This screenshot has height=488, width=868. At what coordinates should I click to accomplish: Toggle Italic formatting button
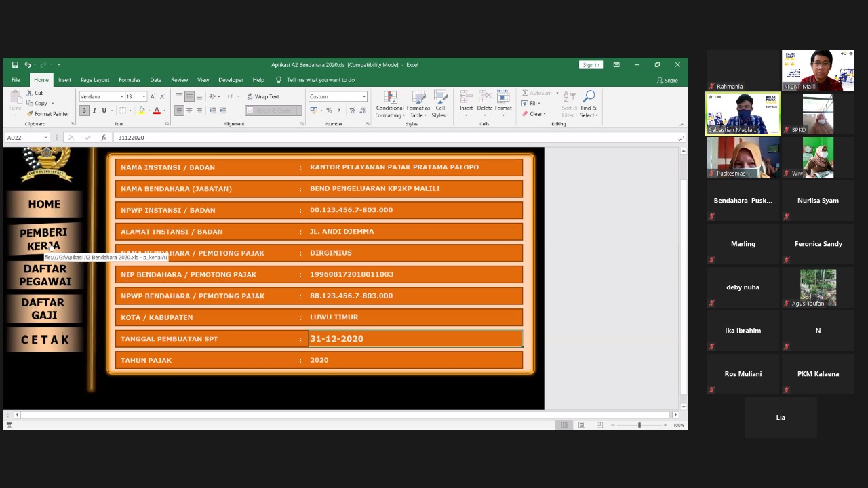[x=94, y=110]
